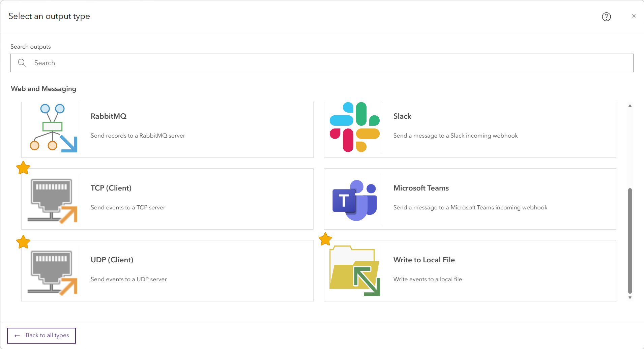Image resolution: width=644 pixels, height=349 pixels.
Task: Toggle favorite star on TCP (Client)
Action: 23,168
